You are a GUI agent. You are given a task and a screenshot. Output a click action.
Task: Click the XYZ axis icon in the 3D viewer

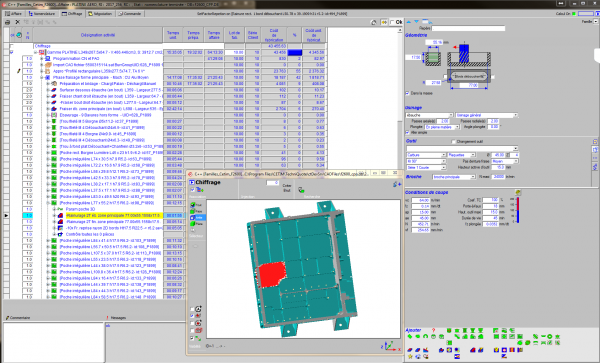390,346
